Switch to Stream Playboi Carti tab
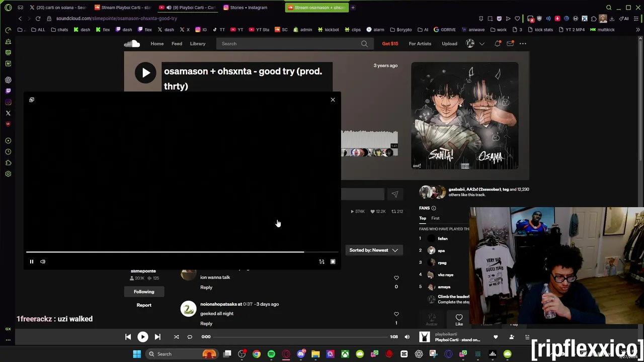Viewport: 644px width, 362px height. tap(122, 8)
